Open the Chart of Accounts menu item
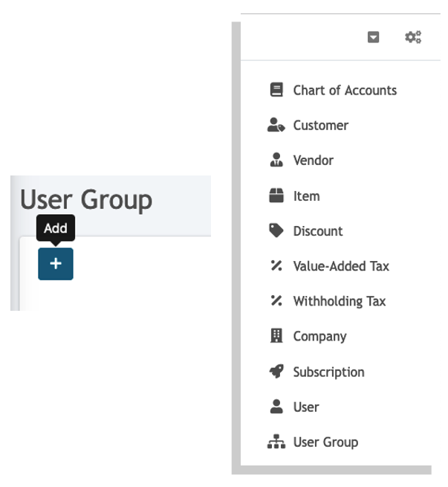This screenshot has width=448, height=487. coord(345,91)
